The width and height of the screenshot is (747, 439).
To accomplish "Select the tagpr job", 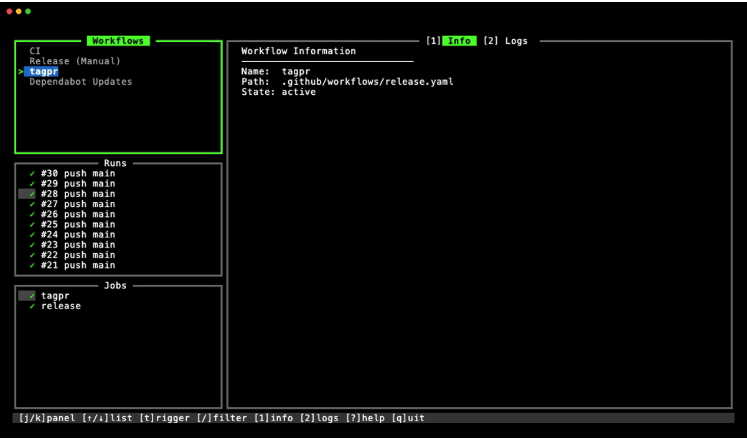I will pos(44,296).
